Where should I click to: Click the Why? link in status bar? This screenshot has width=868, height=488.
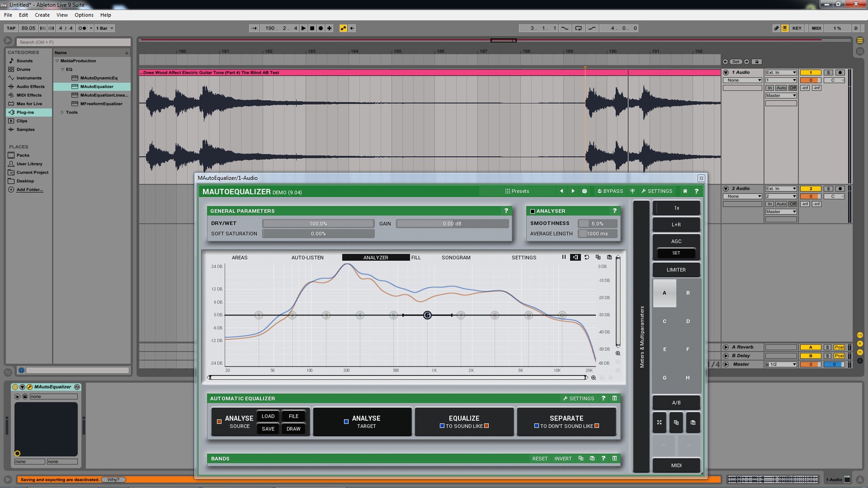coord(113,479)
